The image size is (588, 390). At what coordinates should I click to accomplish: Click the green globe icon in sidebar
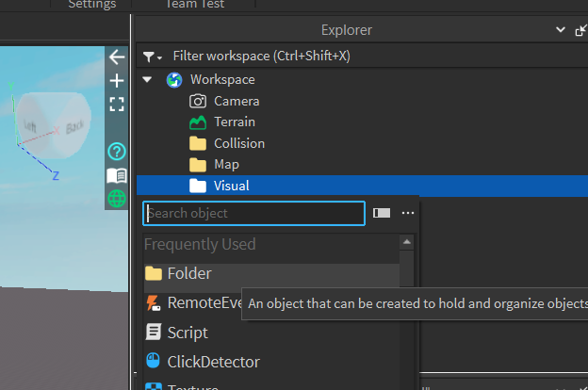[117, 199]
